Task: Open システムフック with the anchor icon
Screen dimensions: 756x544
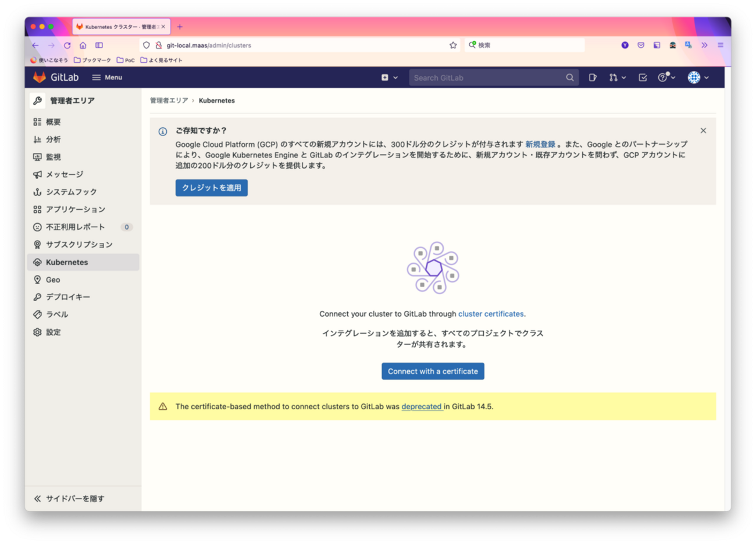Action: click(37, 192)
